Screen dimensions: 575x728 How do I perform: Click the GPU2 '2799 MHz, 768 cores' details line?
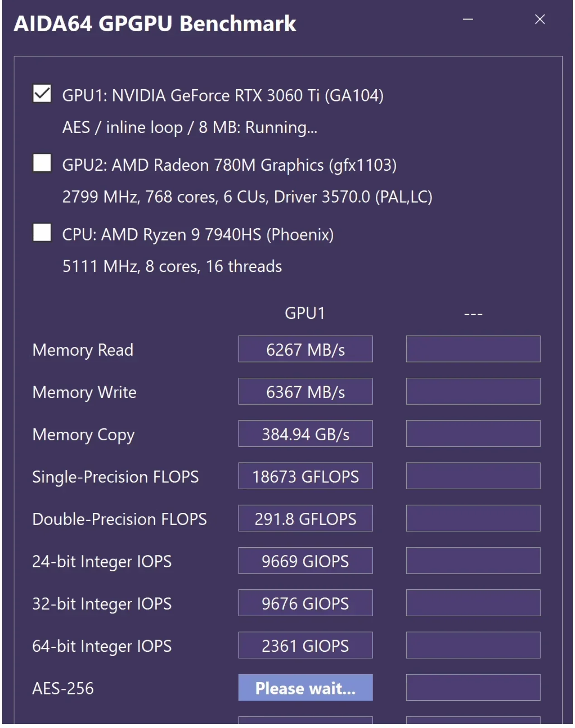click(x=247, y=197)
